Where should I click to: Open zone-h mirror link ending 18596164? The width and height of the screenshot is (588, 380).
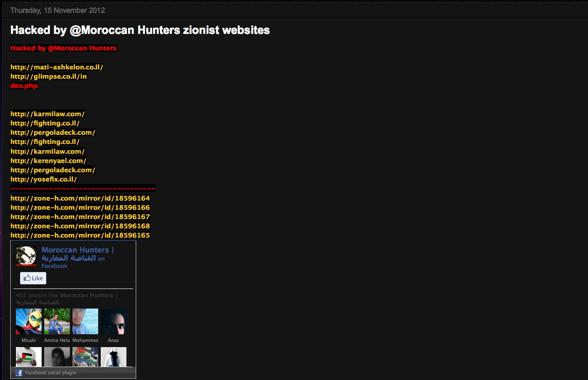click(x=80, y=198)
